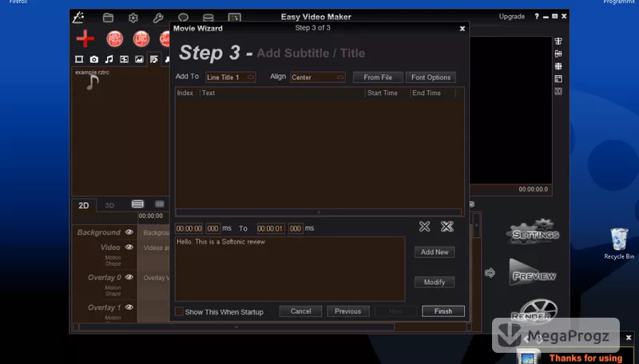This screenshot has width=639, height=364.
Task: Close the Movie Wizard dialog
Action: click(462, 29)
